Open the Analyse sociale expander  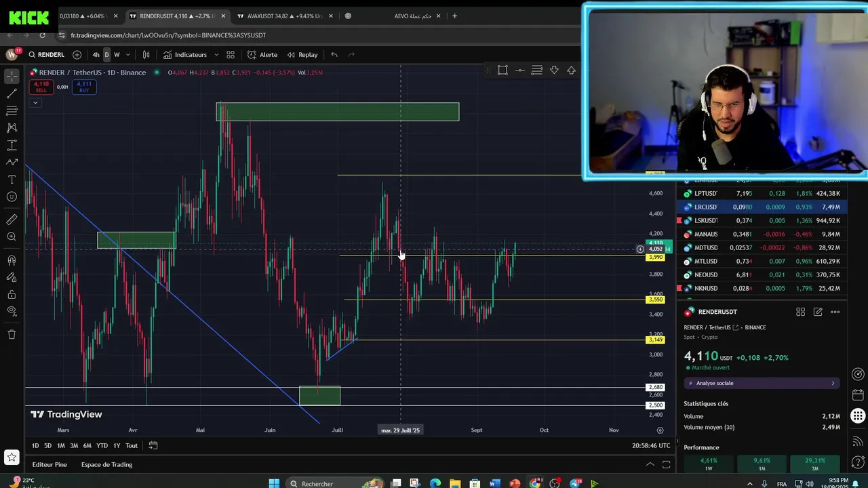click(x=762, y=383)
